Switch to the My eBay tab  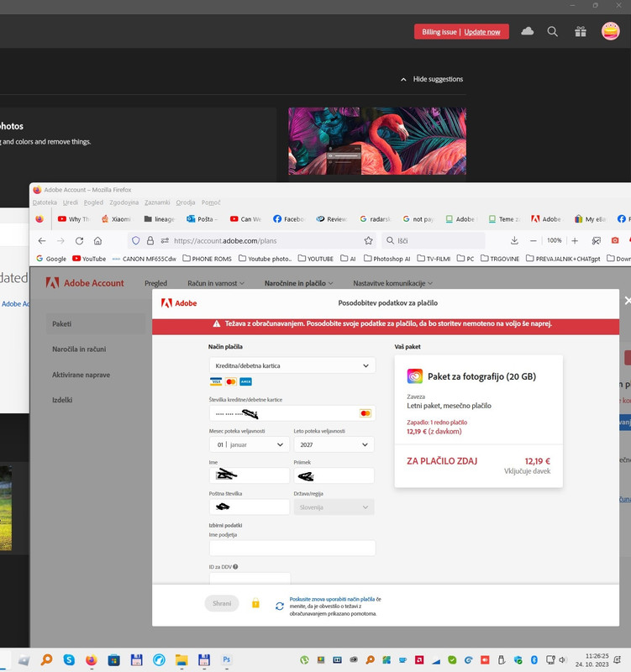(x=590, y=219)
